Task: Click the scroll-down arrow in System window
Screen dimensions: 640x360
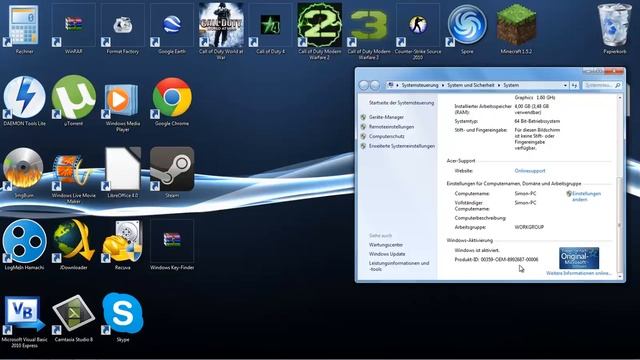Action: point(620,277)
